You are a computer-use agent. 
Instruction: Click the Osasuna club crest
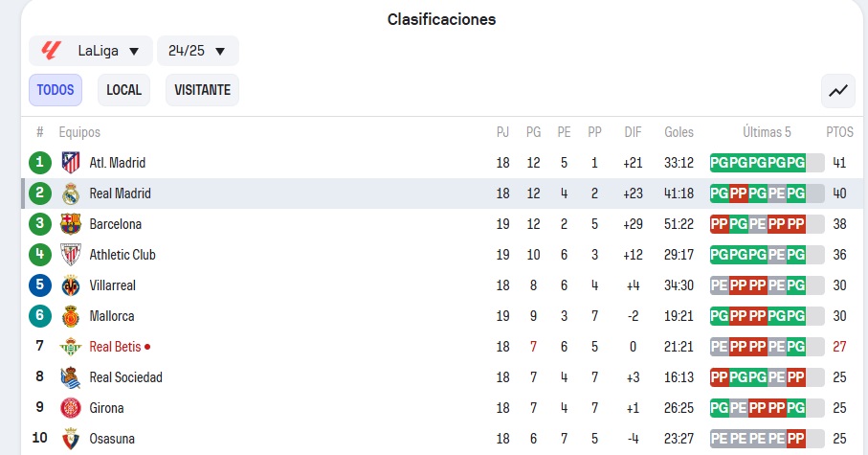pyautogui.click(x=71, y=439)
